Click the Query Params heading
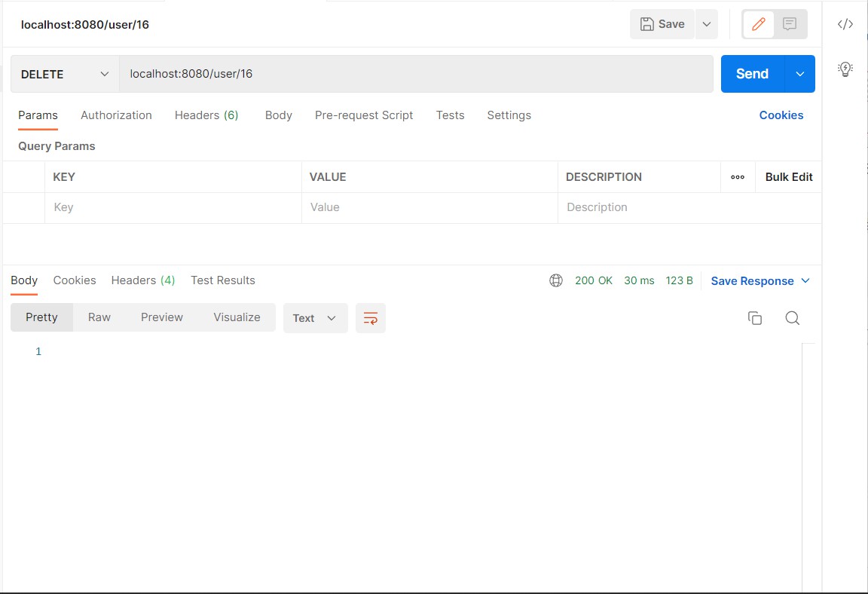The width and height of the screenshot is (868, 594). click(57, 146)
